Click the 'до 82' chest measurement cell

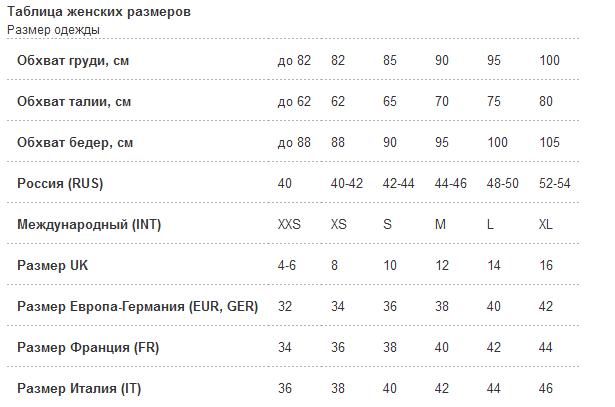pos(294,61)
